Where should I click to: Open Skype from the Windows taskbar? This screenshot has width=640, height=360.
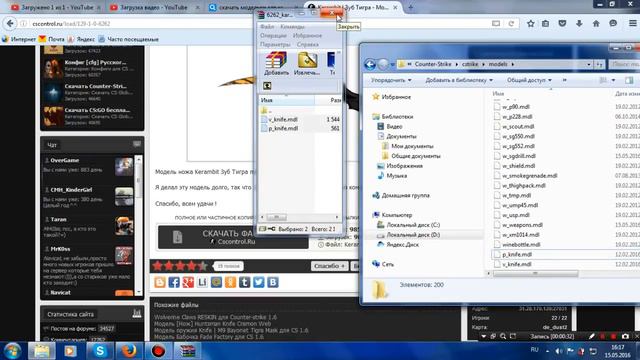(99, 351)
